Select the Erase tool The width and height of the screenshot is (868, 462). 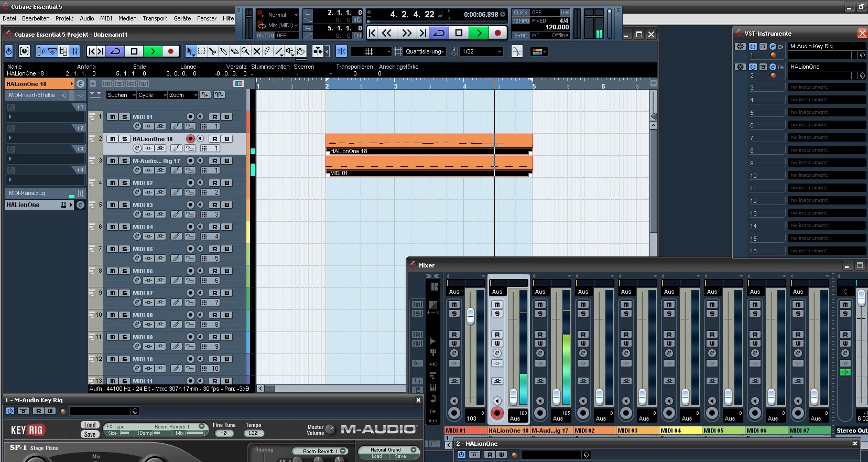point(235,51)
